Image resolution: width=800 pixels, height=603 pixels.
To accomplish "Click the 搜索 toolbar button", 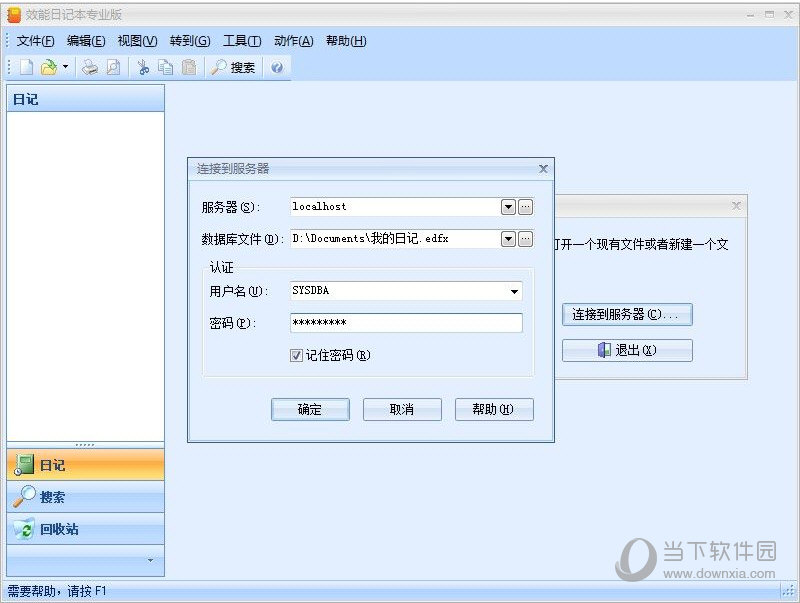I will click(233, 67).
